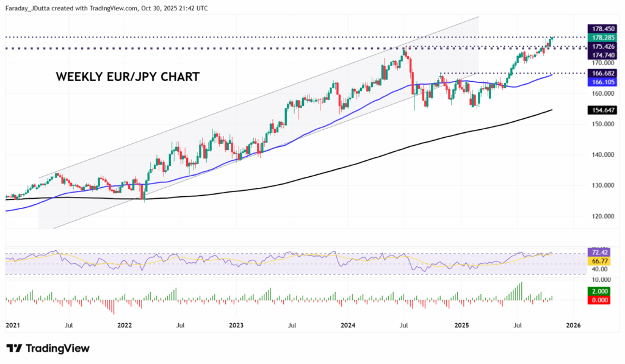625x364 pixels.
Task: Click the WEEKLY EUR/JPY CHART title text
Action: (128, 77)
